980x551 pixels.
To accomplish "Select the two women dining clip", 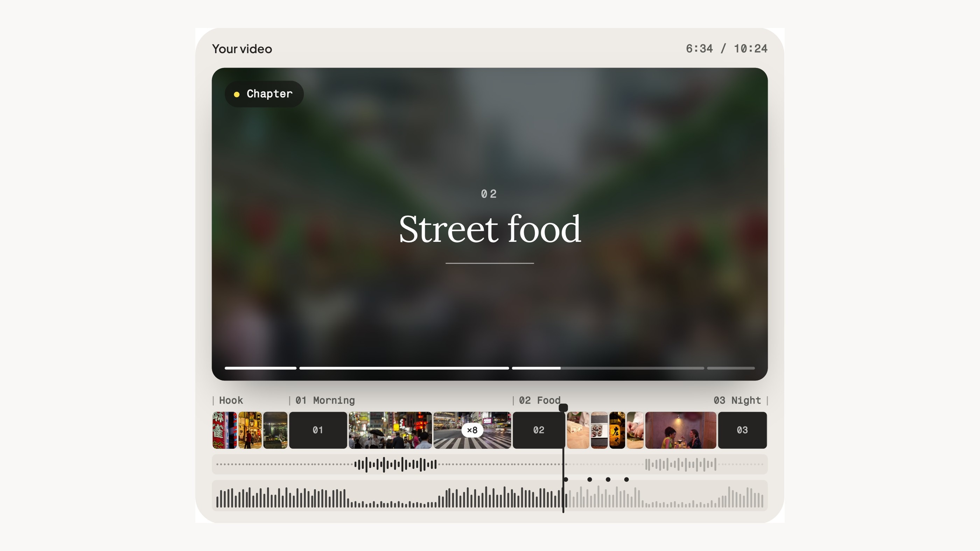I will click(x=681, y=430).
